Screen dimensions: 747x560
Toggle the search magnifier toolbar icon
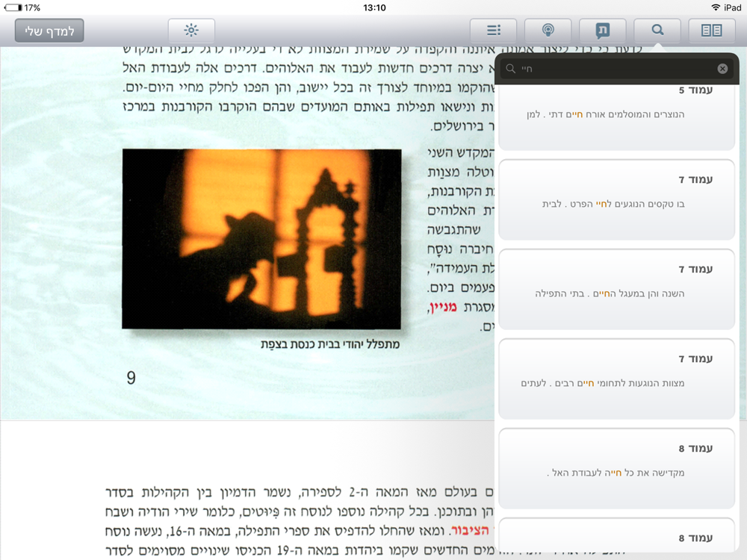coord(657,31)
